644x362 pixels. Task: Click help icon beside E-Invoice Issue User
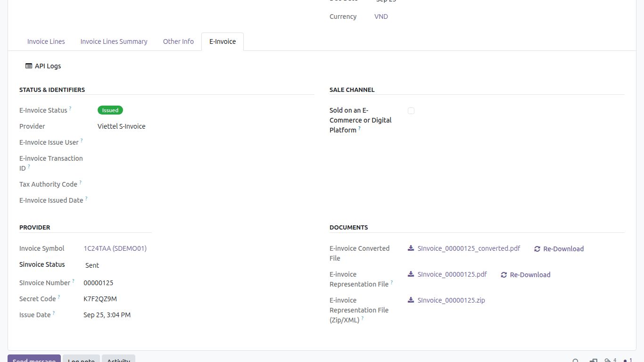[x=82, y=140]
